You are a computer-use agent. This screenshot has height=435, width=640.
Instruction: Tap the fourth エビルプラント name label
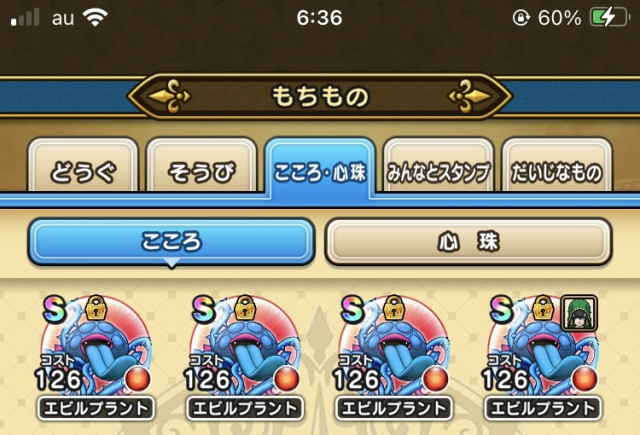(542, 408)
